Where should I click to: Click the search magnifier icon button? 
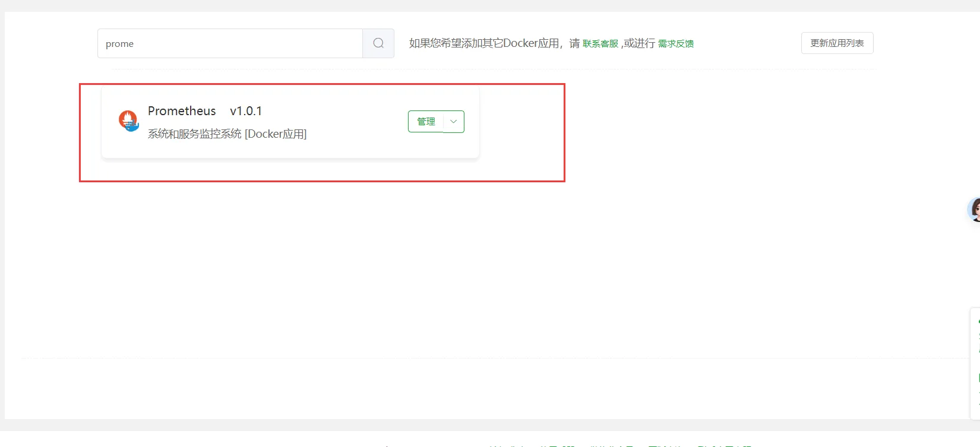click(378, 43)
